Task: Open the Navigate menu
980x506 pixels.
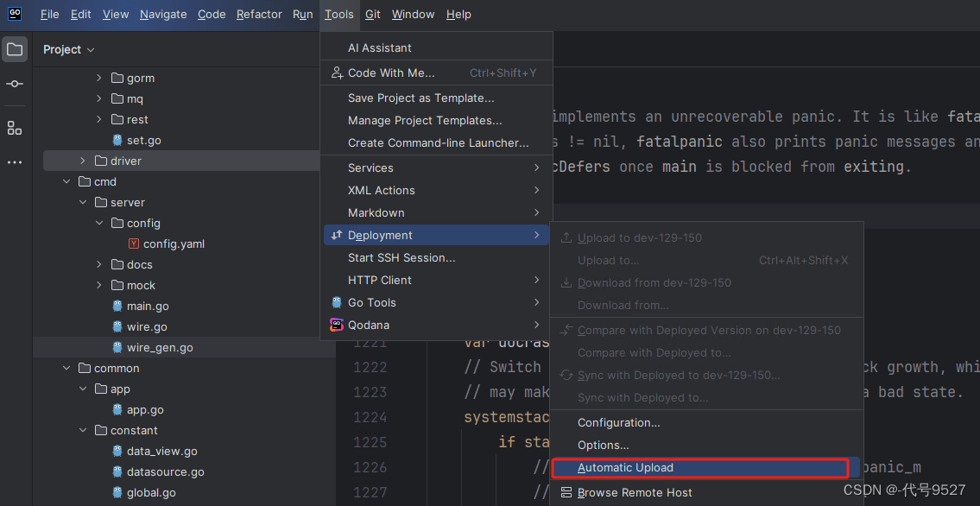Action: coord(163,15)
